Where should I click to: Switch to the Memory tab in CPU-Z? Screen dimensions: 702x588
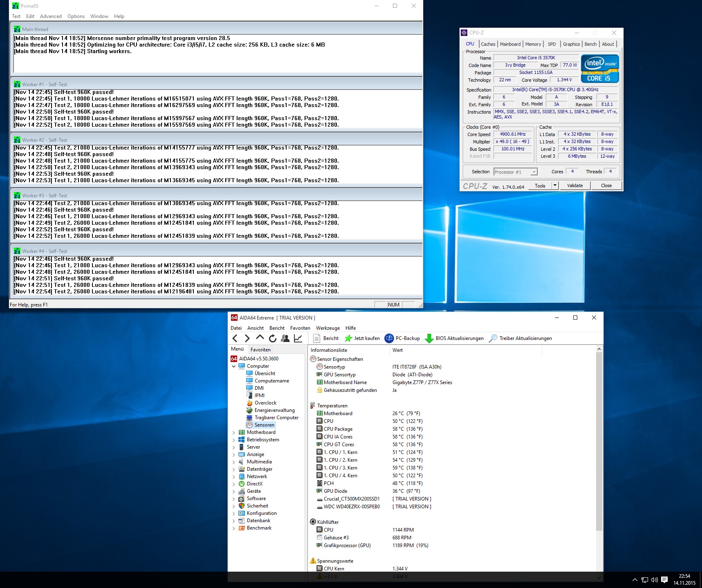point(533,44)
